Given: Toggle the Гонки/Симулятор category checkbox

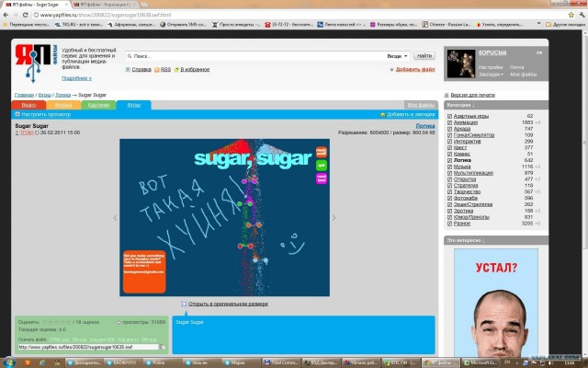Looking at the screenshot, I should coord(449,135).
